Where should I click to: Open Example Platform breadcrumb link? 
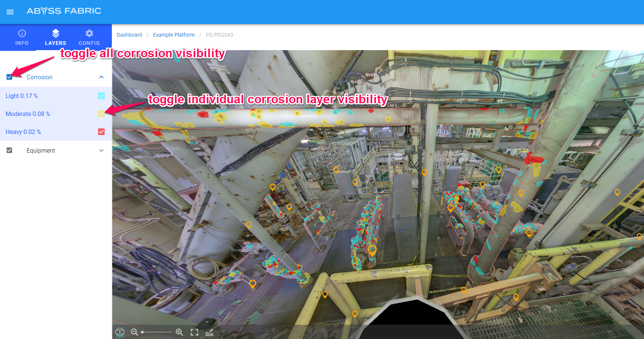point(174,35)
